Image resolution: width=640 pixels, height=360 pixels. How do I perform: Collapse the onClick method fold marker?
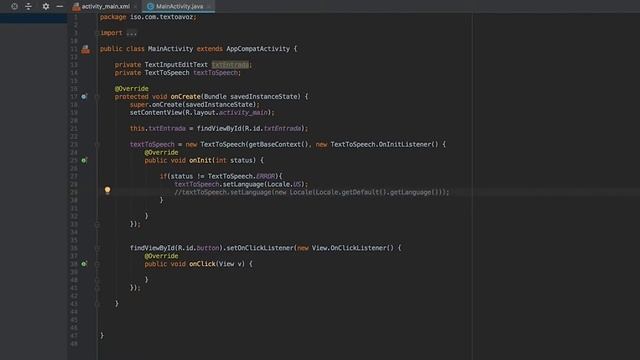click(x=97, y=264)
